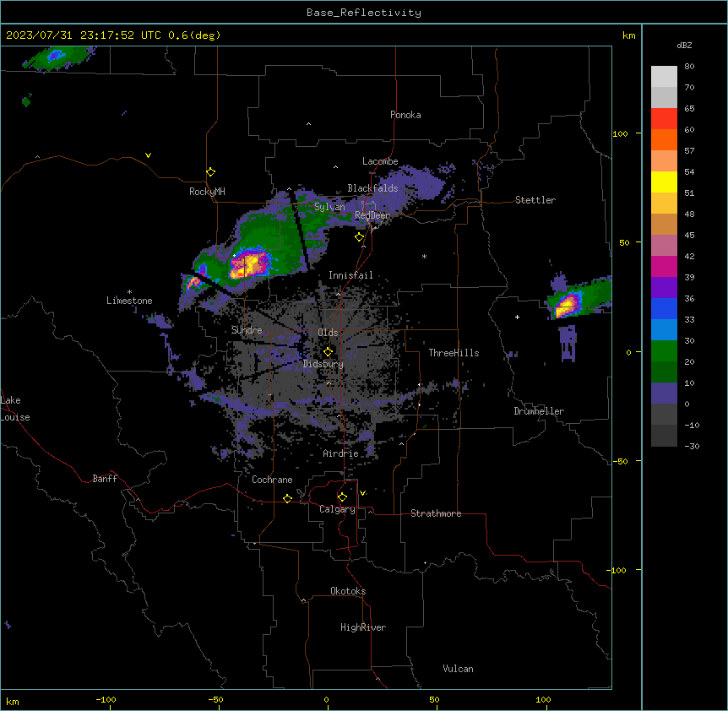The width and height of the screenshot is (728, 711).
Task: Select the royal blue 33-36 dBZ legend swatch
Action: [x=664, y=308]
